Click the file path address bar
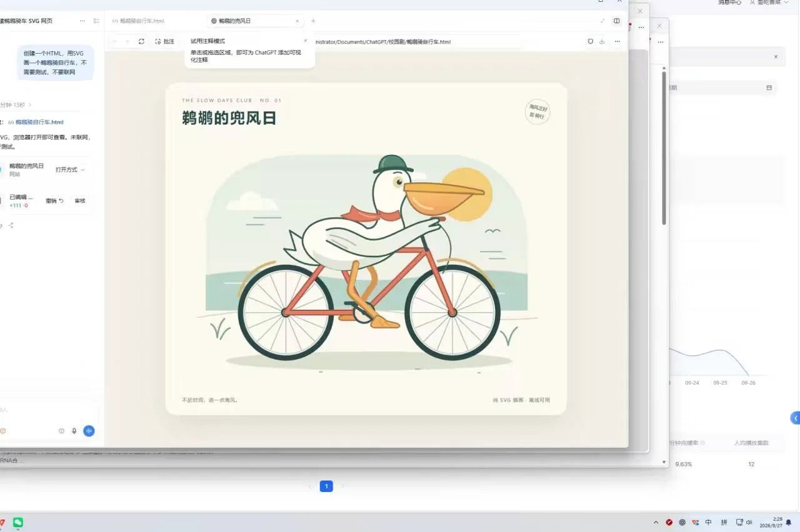The image size is (800, 532). (x=382, y=42)
